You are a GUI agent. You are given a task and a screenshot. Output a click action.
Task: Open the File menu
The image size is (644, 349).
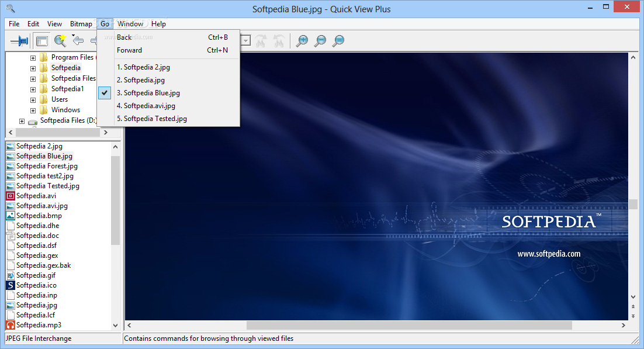14,24
